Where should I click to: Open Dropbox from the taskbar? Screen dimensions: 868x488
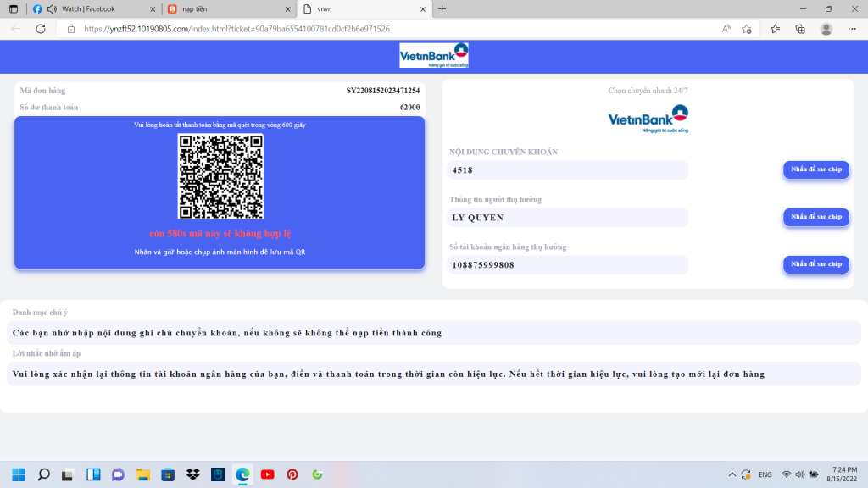(x=192, y=474)
